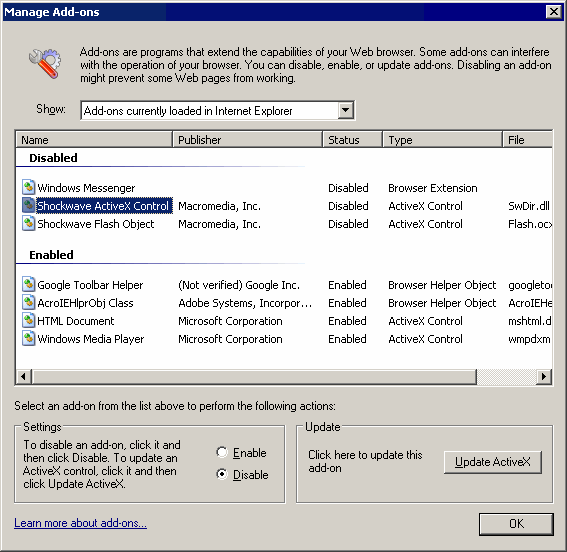The width and height of the screenshot is (567, 552).
Task: Open the Show dropdown arrow
Action: pos(346,110)
